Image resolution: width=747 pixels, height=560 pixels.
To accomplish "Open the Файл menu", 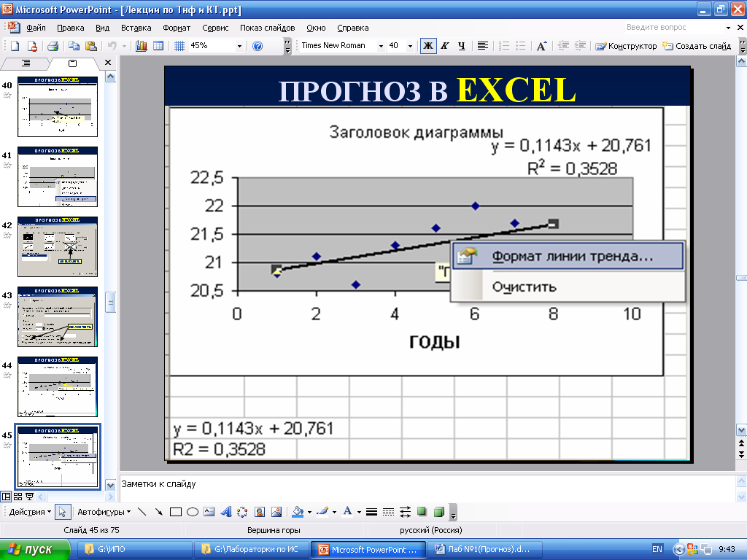I will 36,28.
